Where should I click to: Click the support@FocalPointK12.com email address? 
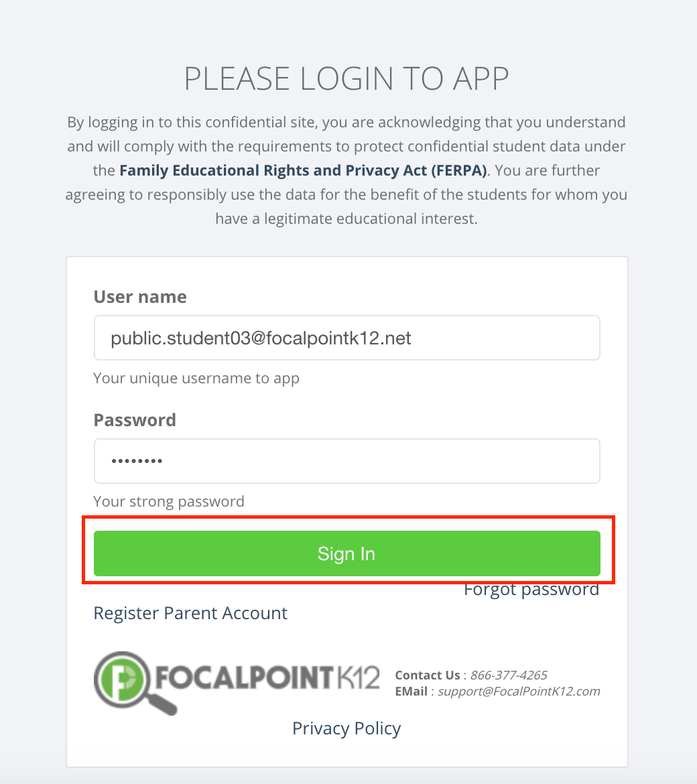coord(519,692)
